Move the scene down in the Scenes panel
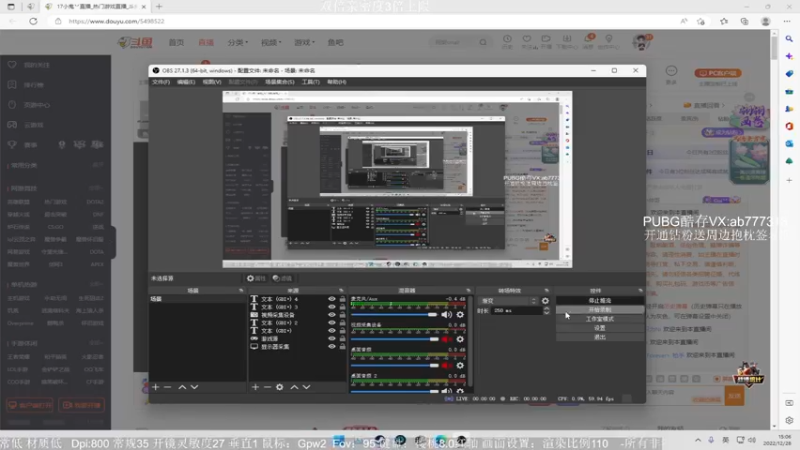800x450 pixels. point(194,387)
